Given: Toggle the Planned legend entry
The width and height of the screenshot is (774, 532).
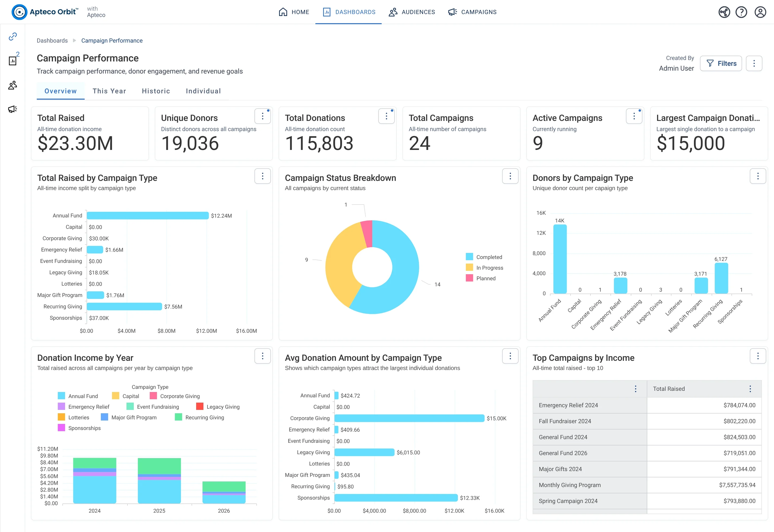Looking at the screenshot, I should (x=481, y=278).
